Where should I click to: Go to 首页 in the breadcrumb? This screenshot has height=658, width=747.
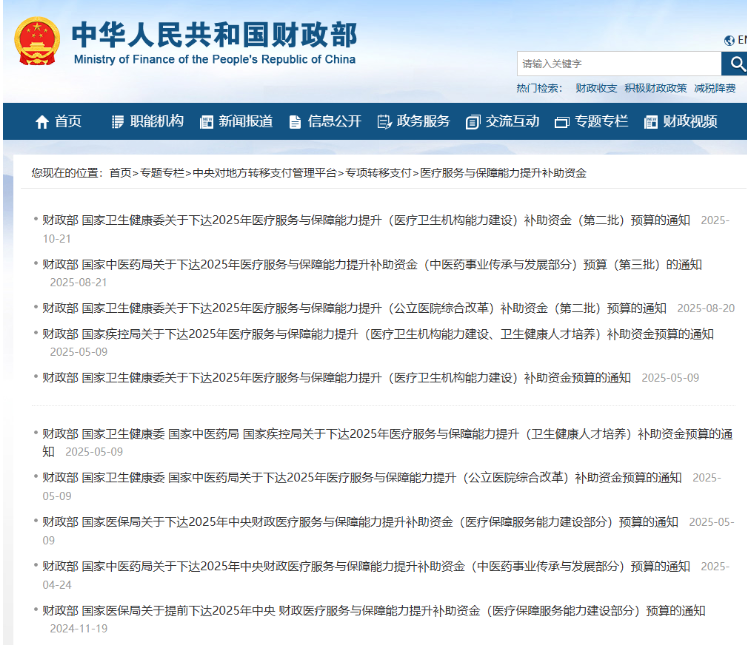pyautogui.click(x=120, y=173)
